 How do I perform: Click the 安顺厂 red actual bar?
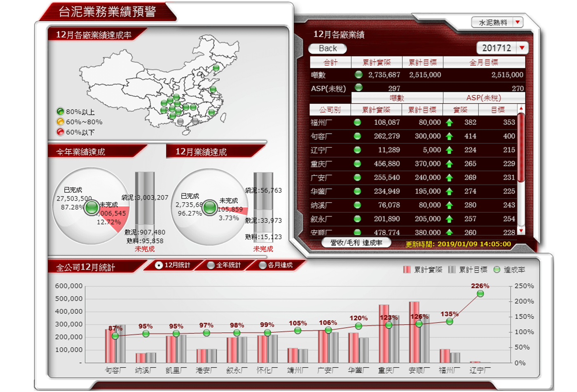click(x=414, y=332)
